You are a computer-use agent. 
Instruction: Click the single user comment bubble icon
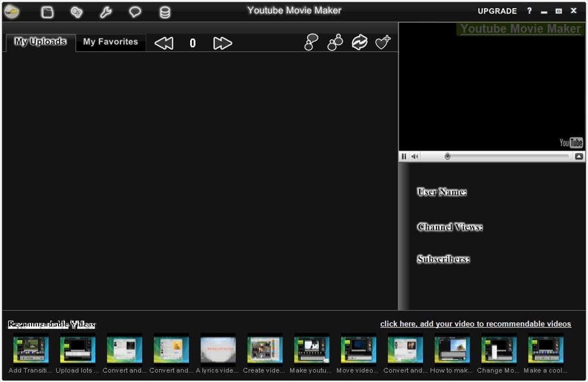coord(311,42)
